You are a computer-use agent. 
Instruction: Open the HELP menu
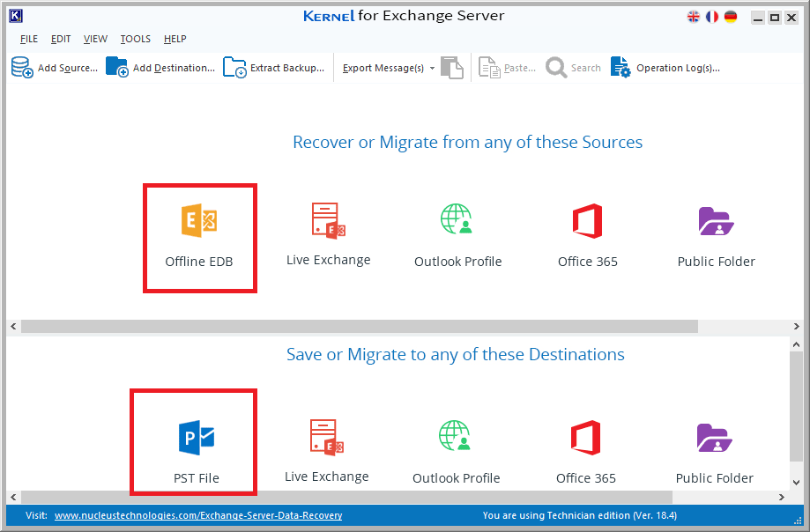(175, 39)
